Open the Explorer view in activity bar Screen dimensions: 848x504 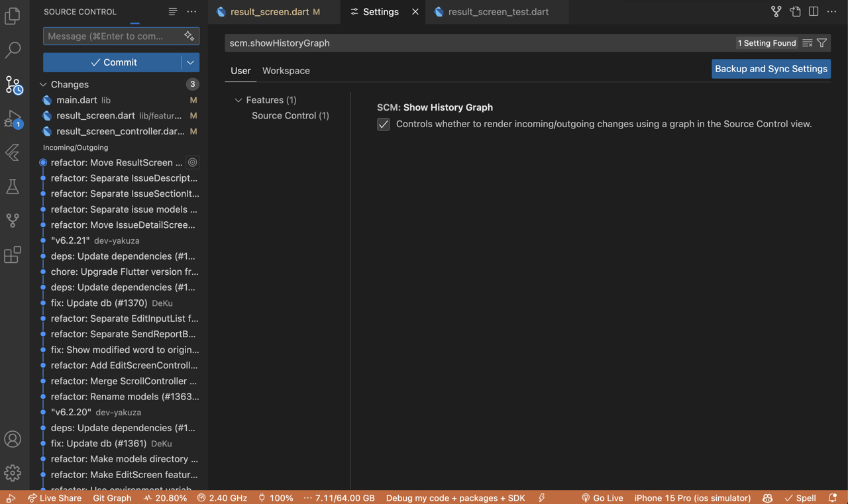13,15
